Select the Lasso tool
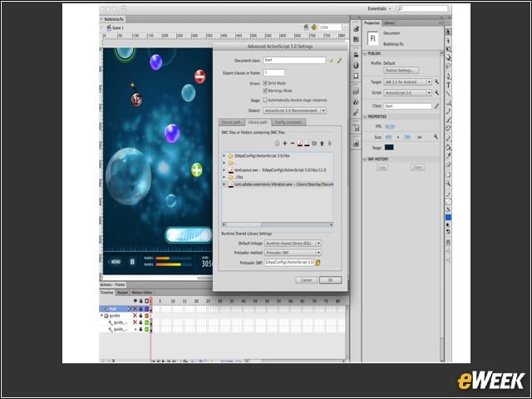Screen dimensions: 532x399 point(448,66)
